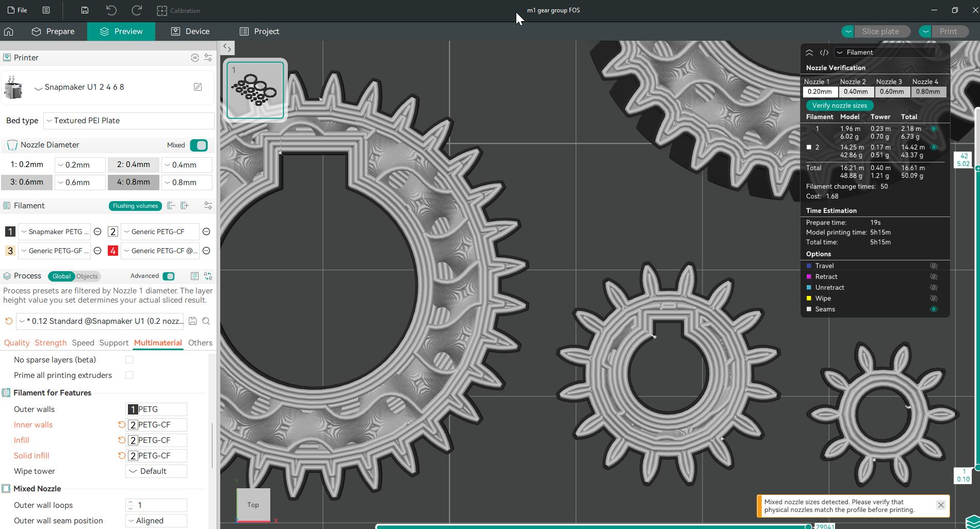980x529 pixels.
Task: Open nozzle 4 diameter dropdown showing 0.8mm
Action: [187, 183]
